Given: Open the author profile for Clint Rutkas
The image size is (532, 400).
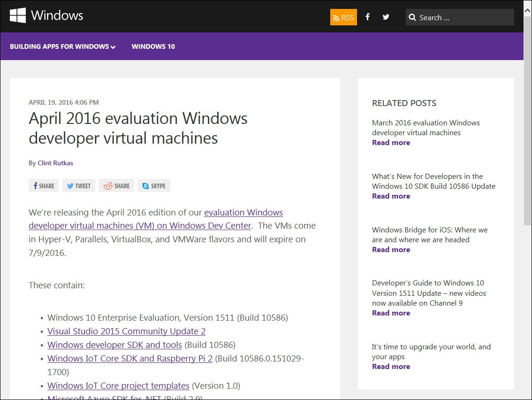Looking at the screenshot, I should point(55,163).
